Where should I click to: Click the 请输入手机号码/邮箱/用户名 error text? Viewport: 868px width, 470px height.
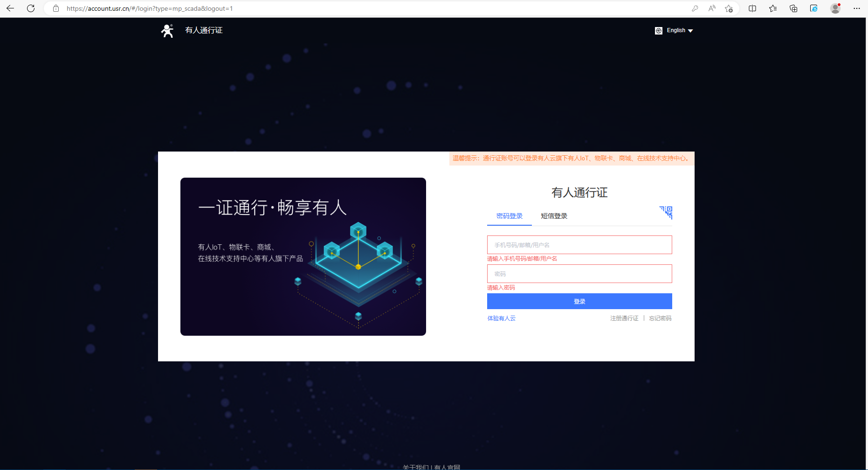pos(522,259)
